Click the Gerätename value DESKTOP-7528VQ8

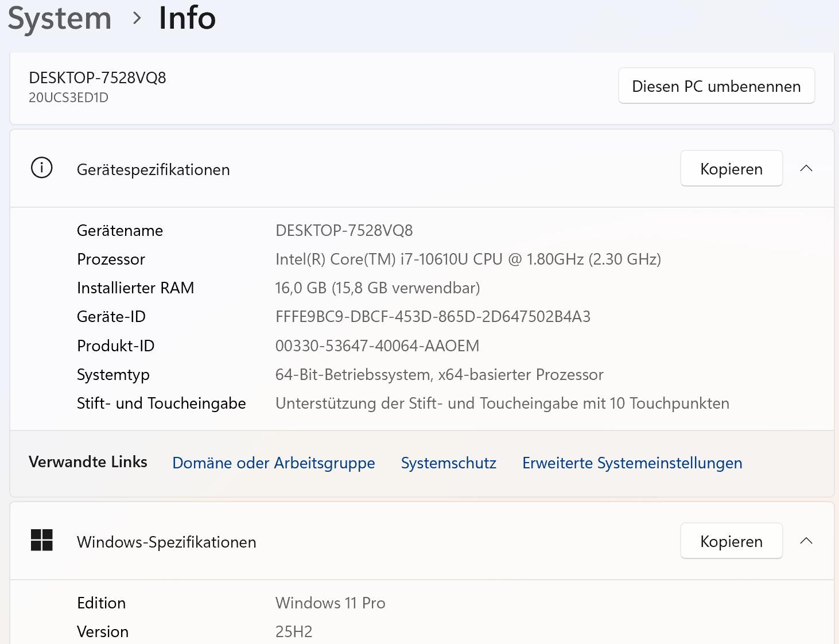tap(344, 231)
